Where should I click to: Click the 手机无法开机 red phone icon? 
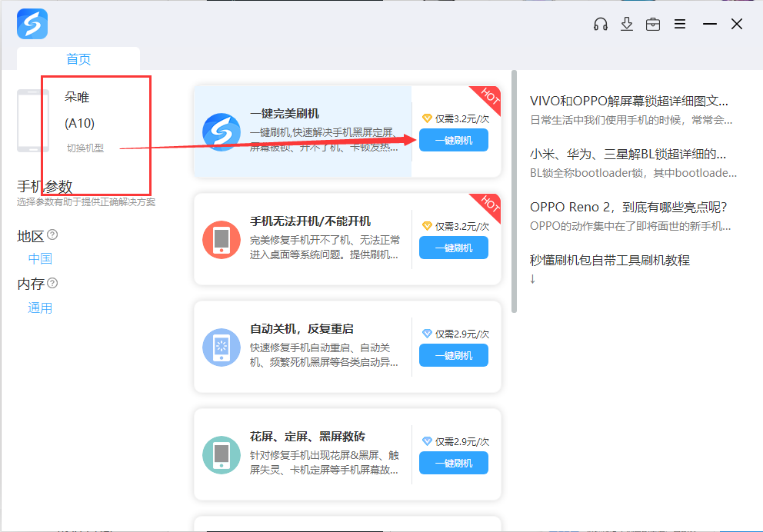coord(222,240)
